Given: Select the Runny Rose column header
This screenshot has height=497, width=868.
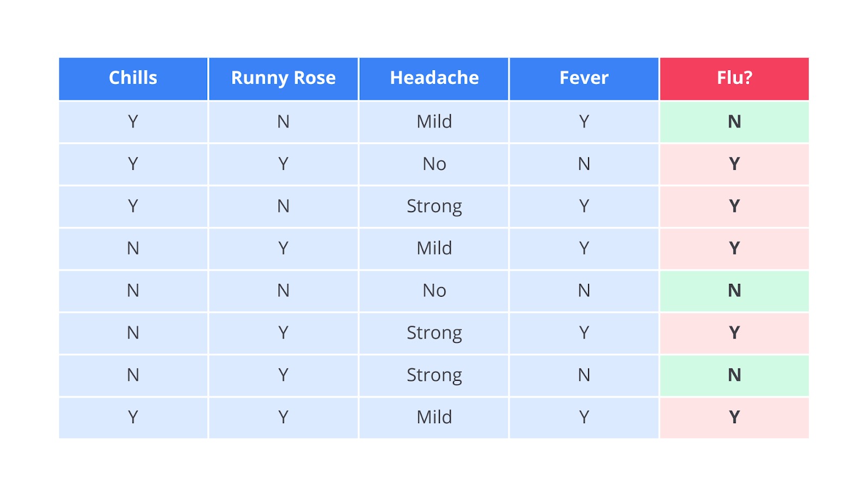Looking at the screenshot, I should [283, 78].
